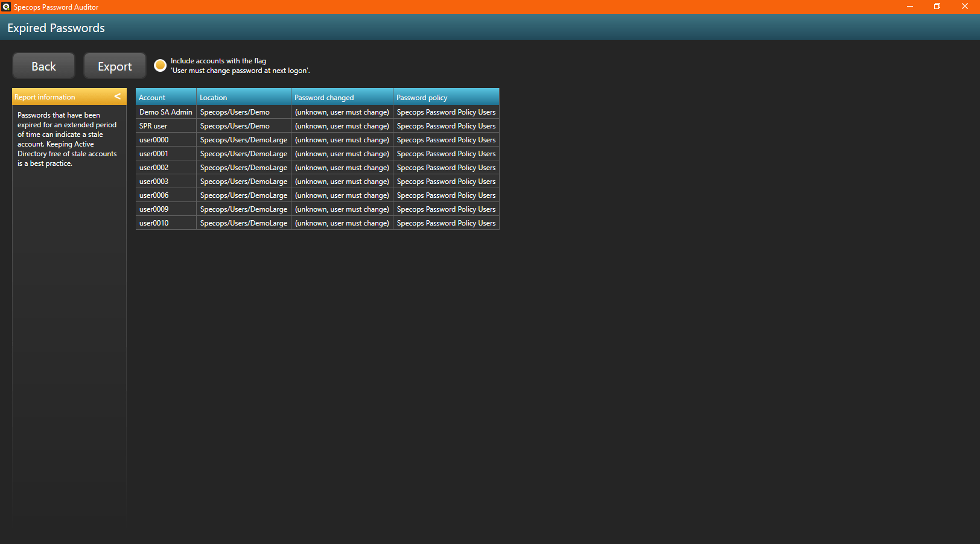Viewport: 980px width, 544px height.
Task: Select the Demo SA Admin account row
Action: [165, 112]
